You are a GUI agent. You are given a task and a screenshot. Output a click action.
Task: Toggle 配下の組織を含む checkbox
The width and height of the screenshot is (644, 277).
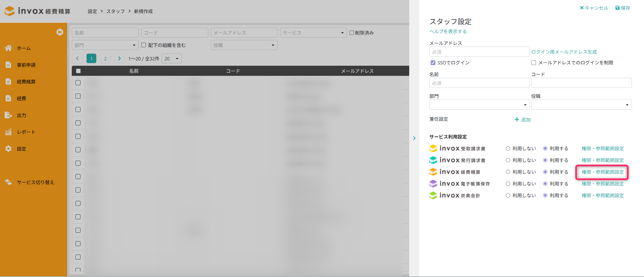click(x=144, y=45)
